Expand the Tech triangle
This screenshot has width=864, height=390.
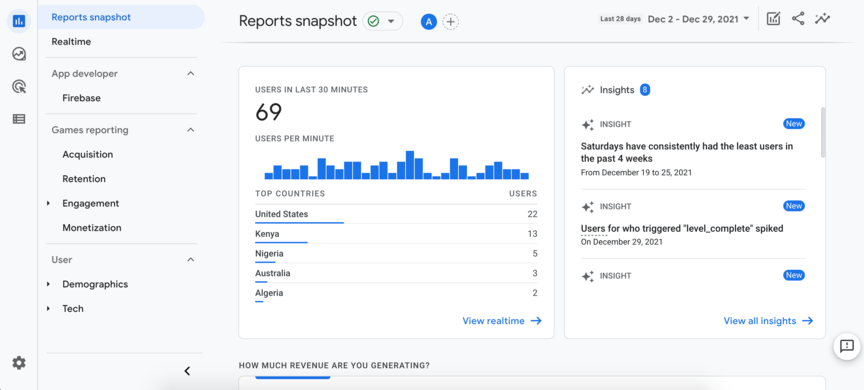pos(48,308)
